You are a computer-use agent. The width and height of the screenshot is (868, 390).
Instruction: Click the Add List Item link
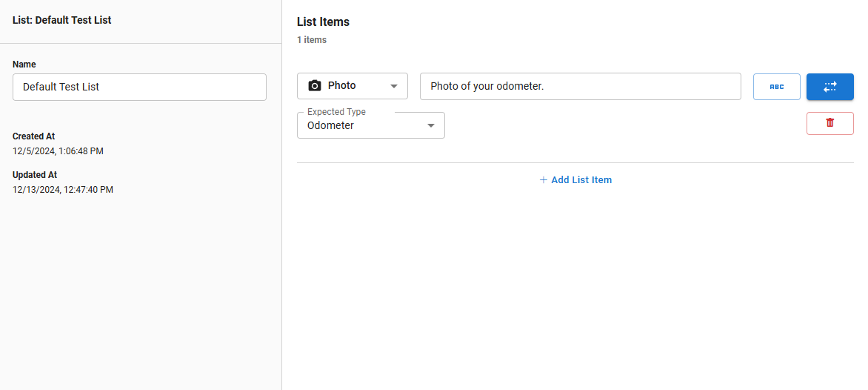581,180
